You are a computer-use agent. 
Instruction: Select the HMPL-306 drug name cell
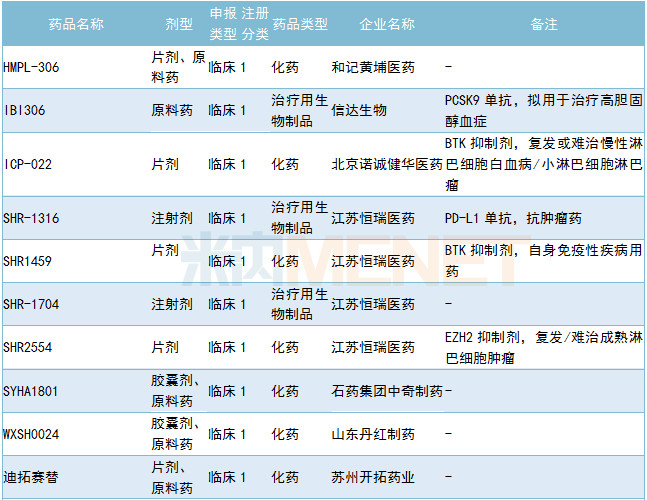click(x=31, y=67)
